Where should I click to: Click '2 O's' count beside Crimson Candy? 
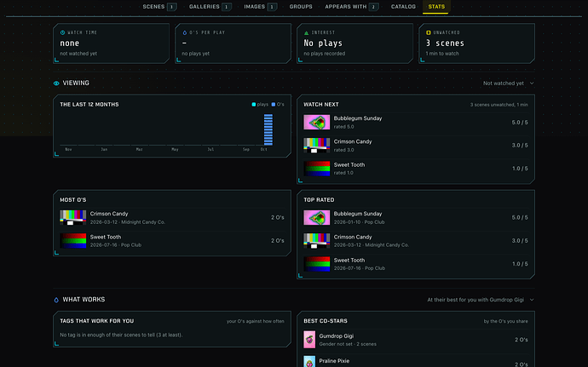[278, 217]
